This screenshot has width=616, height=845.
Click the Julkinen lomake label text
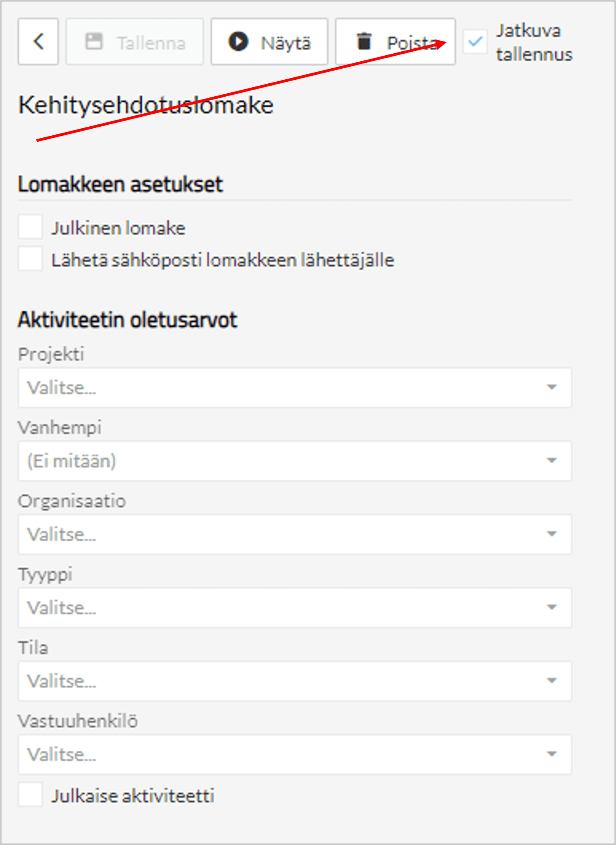tap(118, 228)
